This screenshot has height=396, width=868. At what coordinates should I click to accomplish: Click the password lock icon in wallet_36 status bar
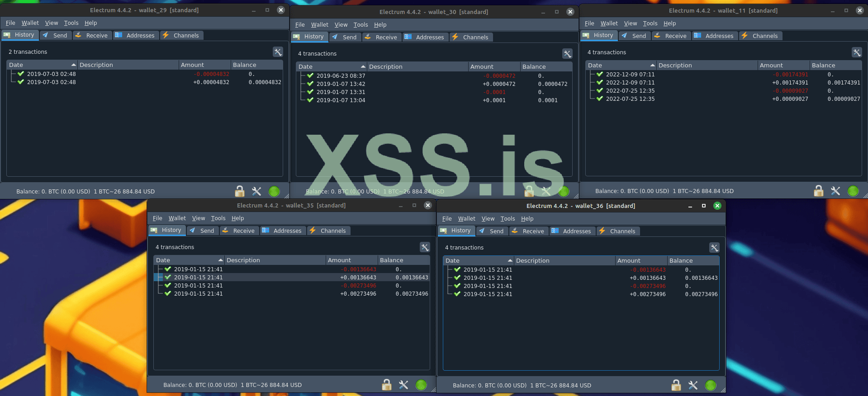click(676, 385)
